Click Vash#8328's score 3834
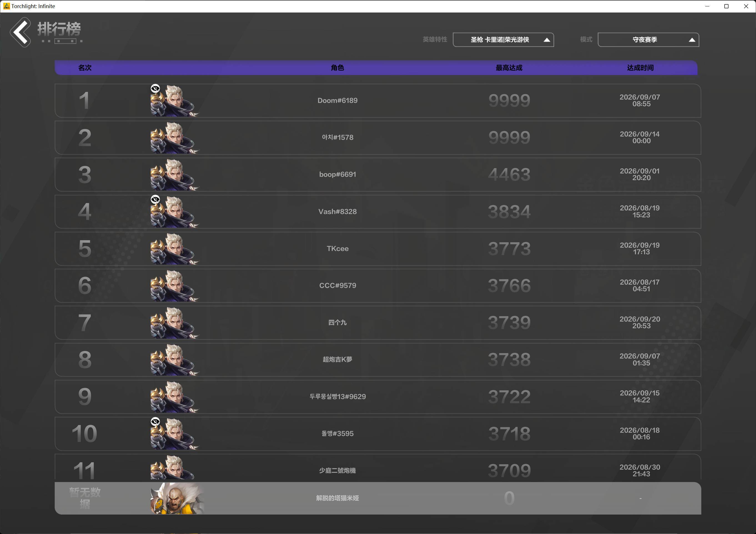 509,212
